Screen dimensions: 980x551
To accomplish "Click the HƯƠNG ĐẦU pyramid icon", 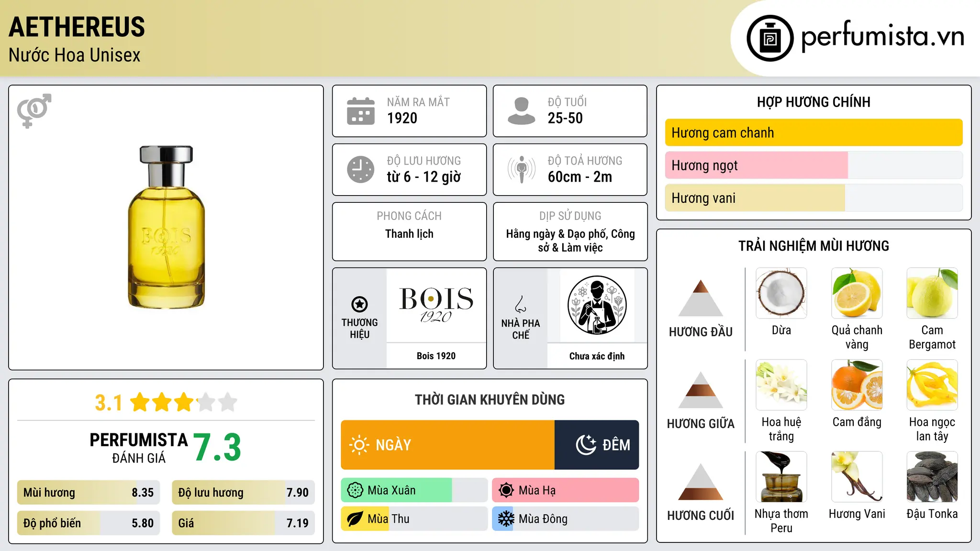I will point(701,298).
